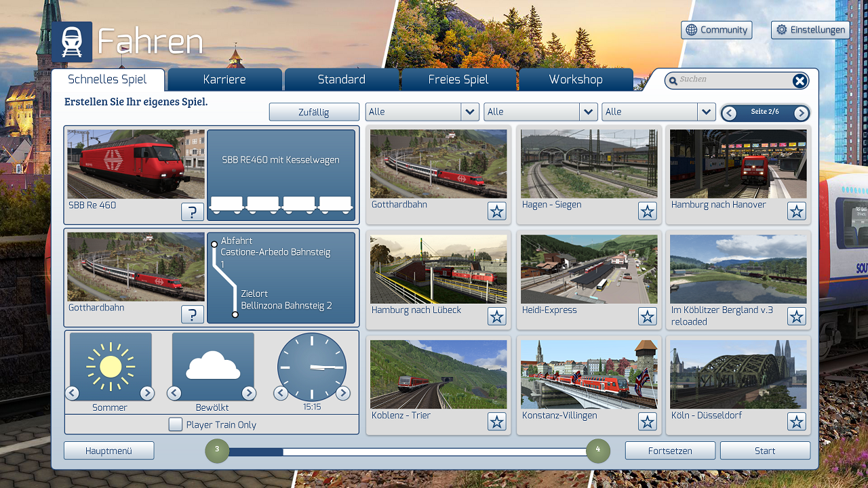868x488 pixels.
Task: Mark Köln - Düsseldorf as favorite
Action: tap(797, 422)
